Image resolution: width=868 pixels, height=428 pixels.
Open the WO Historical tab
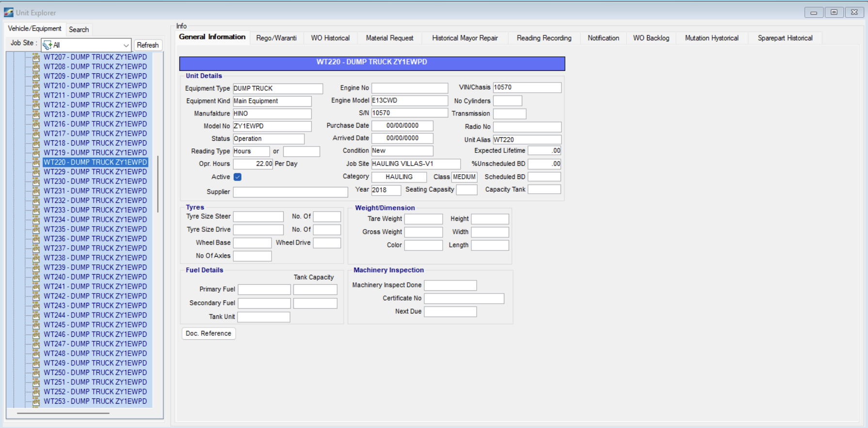(x=330, y=38)
